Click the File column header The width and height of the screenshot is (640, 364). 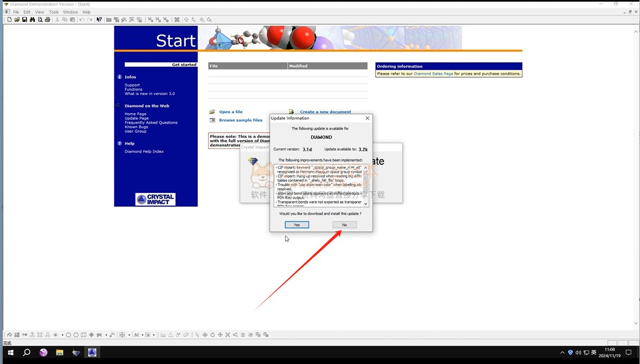tap(248, 66)
